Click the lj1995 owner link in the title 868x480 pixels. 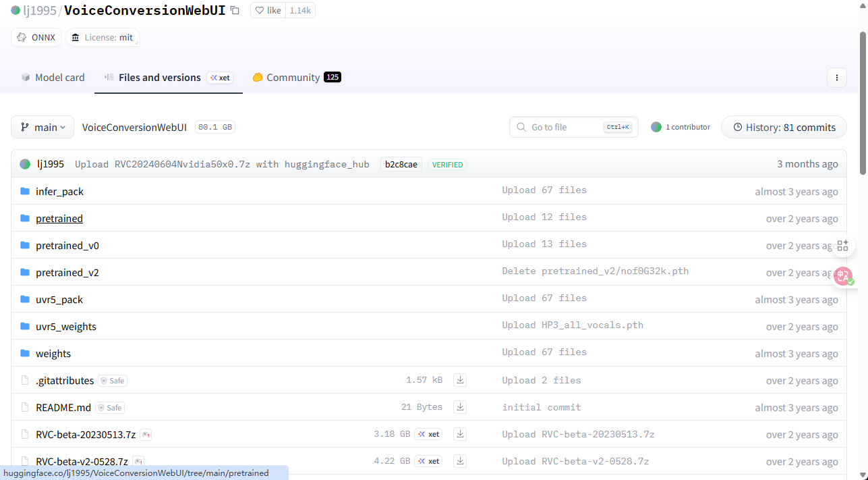coord(39,10)
